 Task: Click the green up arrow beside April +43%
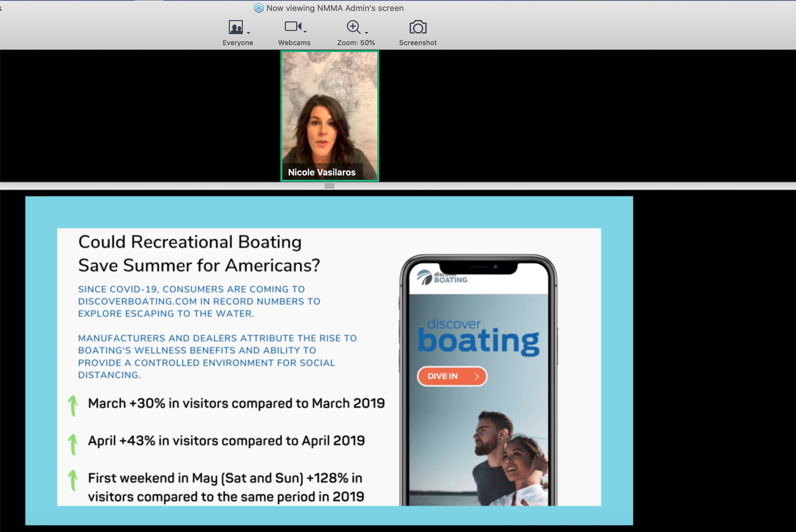tap(73, 444)
